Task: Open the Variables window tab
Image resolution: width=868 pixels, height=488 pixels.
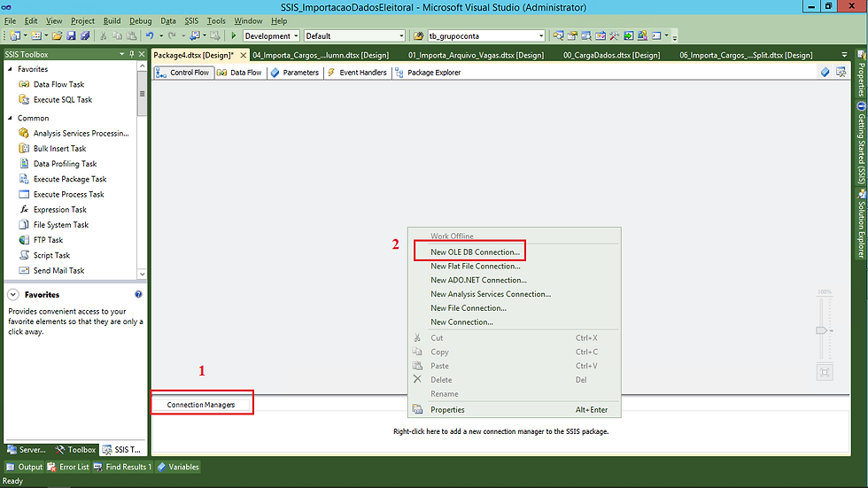Action: (178, 467)
